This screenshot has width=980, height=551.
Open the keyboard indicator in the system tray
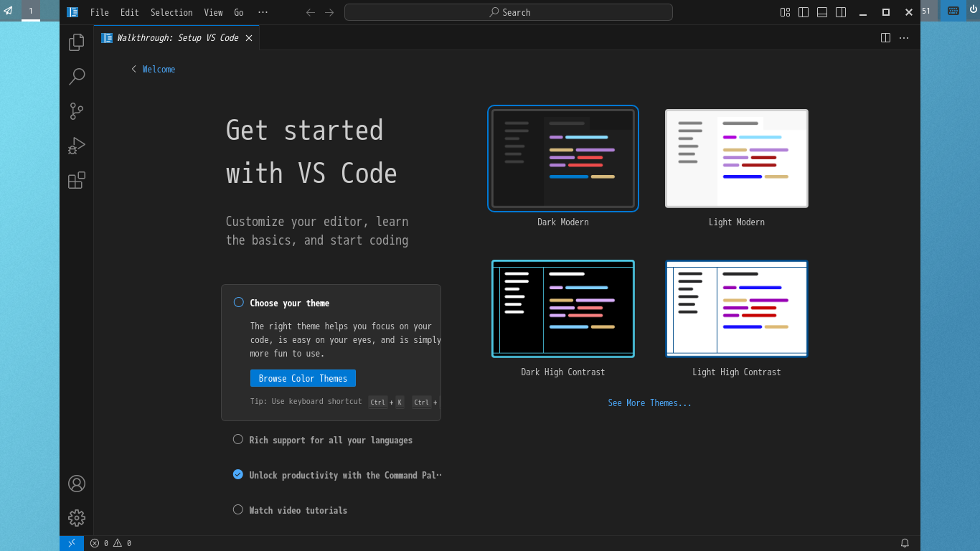click(953, 11)
